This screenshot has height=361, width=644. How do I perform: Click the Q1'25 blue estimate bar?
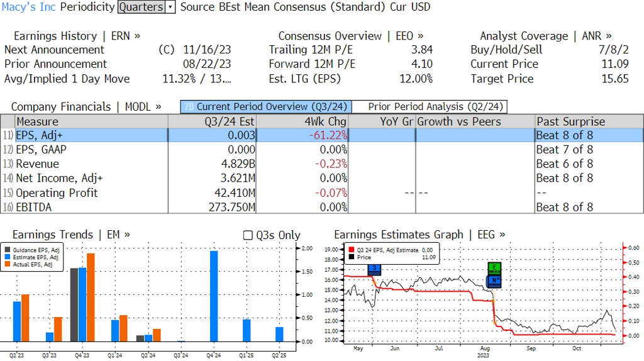click(x=247, y=331)
